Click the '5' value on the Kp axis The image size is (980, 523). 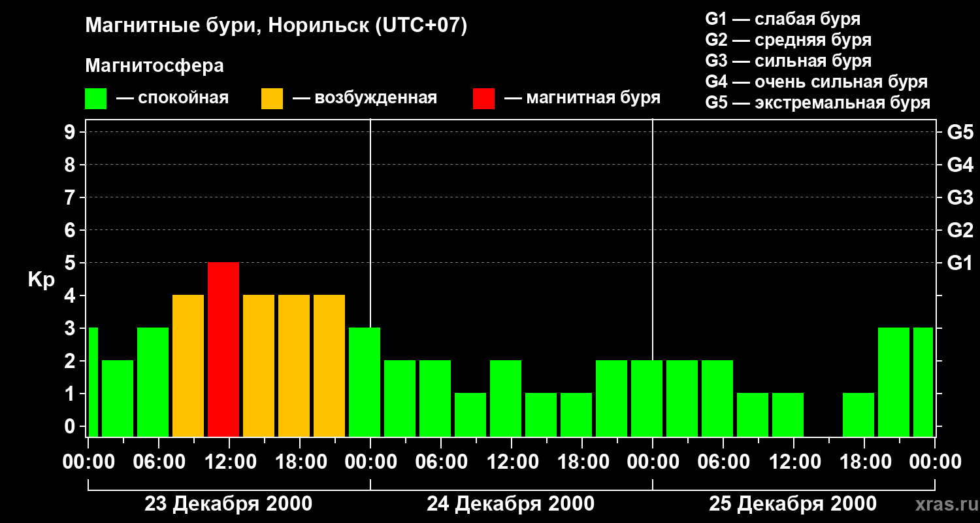(x=71, y=263)
